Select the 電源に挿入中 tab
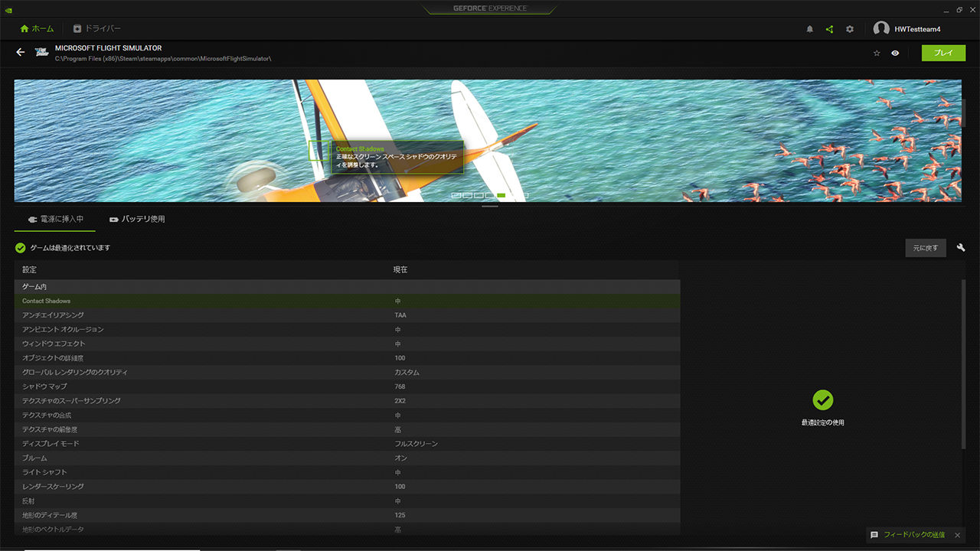The width and height of the screenshot is (980, 551). (x=55, y=219)
